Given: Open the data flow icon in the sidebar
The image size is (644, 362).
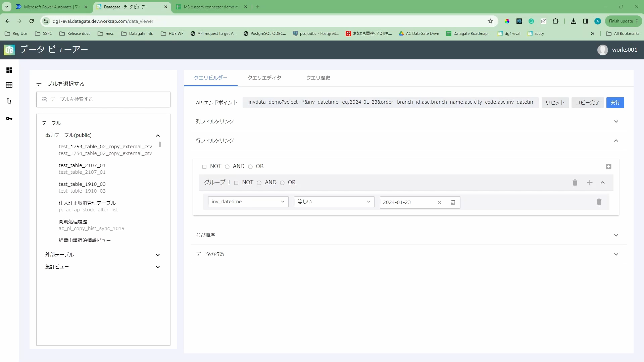Looking at the screenshot, I should (9, 101).
